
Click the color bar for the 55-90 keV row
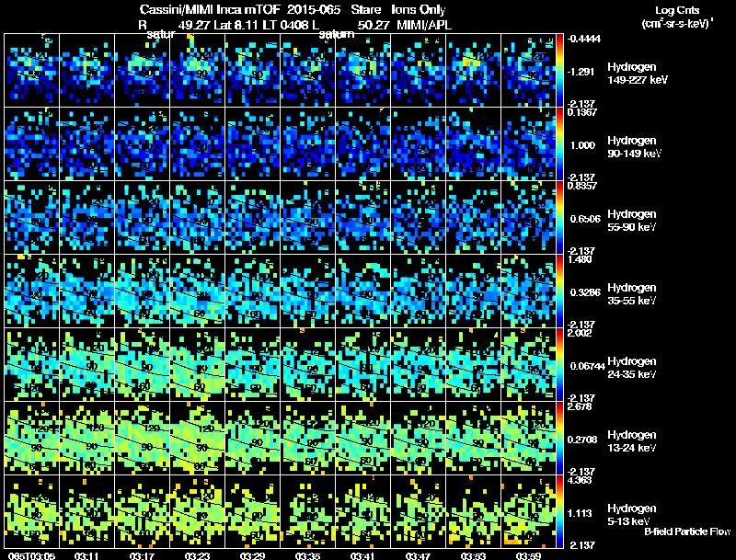coord(559,218)
